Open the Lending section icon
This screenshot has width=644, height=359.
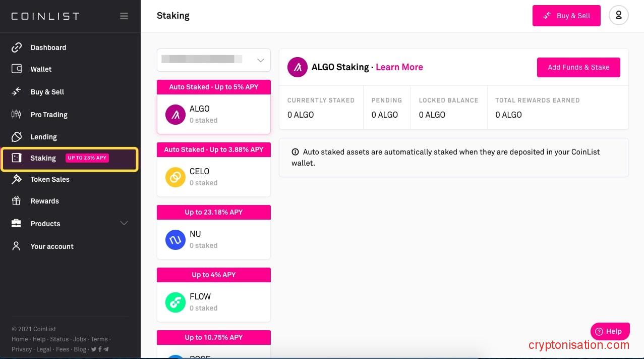coord(17,137)
